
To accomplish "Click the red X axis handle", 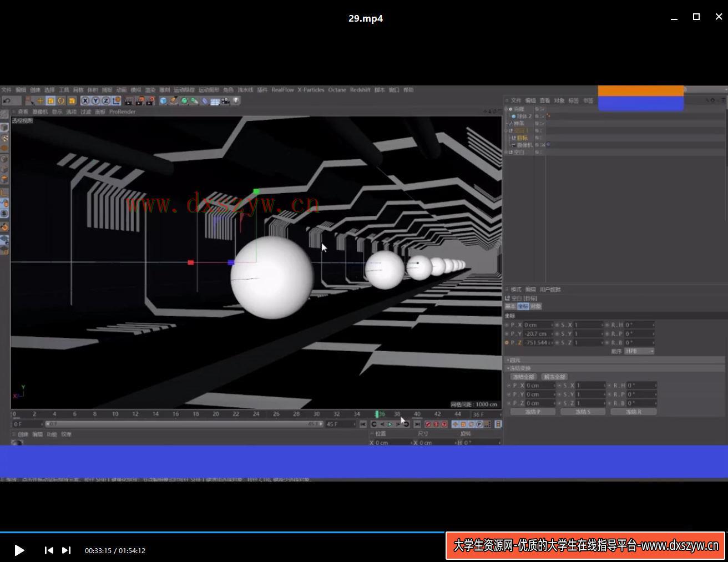I will click(x=191, y=262).
